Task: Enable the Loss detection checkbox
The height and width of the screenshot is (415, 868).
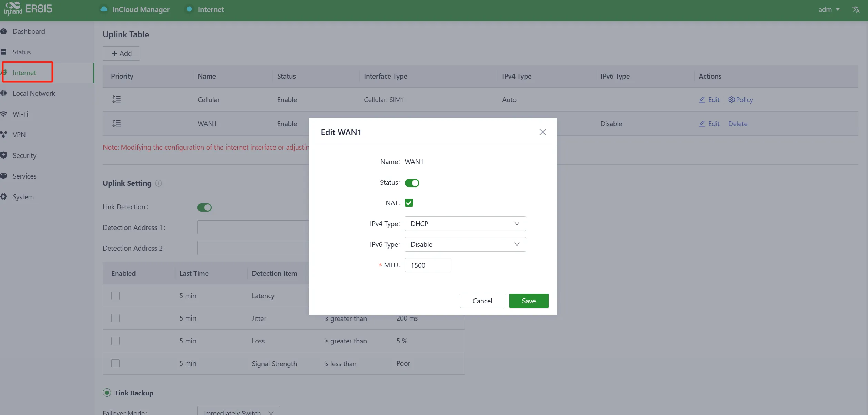Action: [116, 341]
